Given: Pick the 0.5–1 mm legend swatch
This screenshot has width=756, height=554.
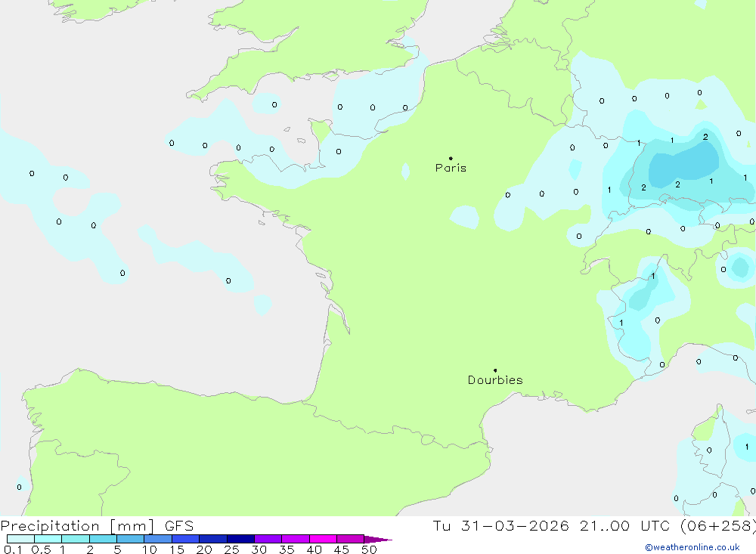Looking at the screenshot, I should pyautogui.click(x=48, y=539).
